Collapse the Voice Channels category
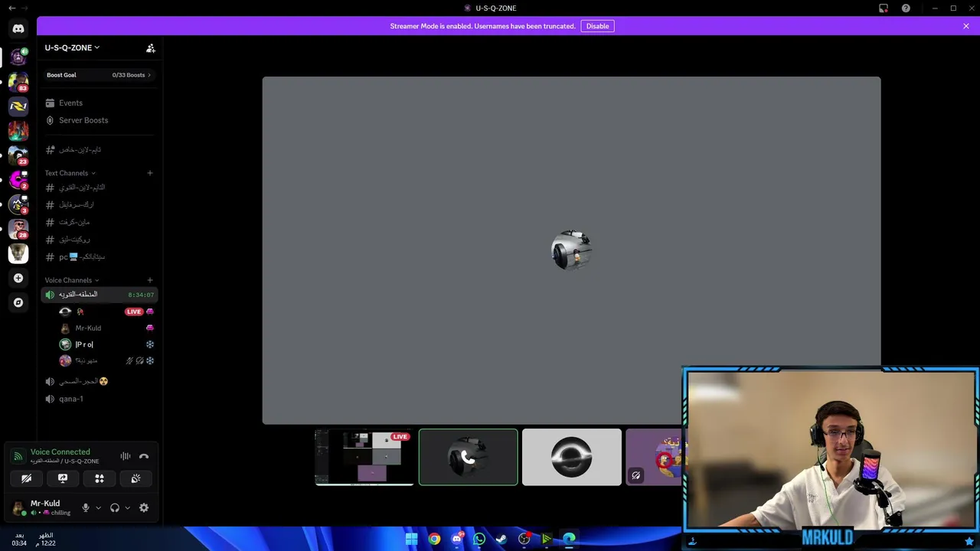Screen dimensions: 980x551 point(72,280)
